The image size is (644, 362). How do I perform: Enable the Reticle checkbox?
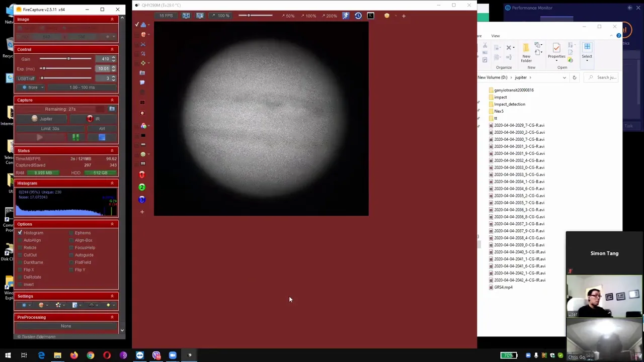(x=20, y=247)
